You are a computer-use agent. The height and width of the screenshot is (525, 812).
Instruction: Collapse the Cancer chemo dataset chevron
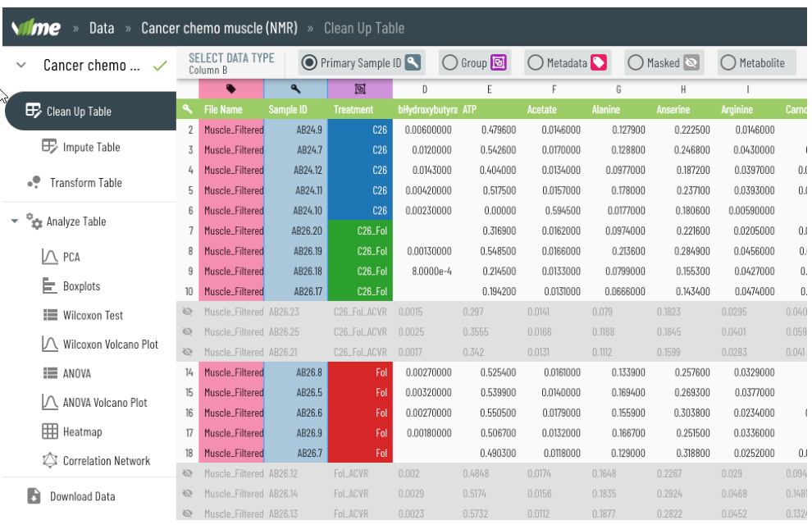pos(22,66)
